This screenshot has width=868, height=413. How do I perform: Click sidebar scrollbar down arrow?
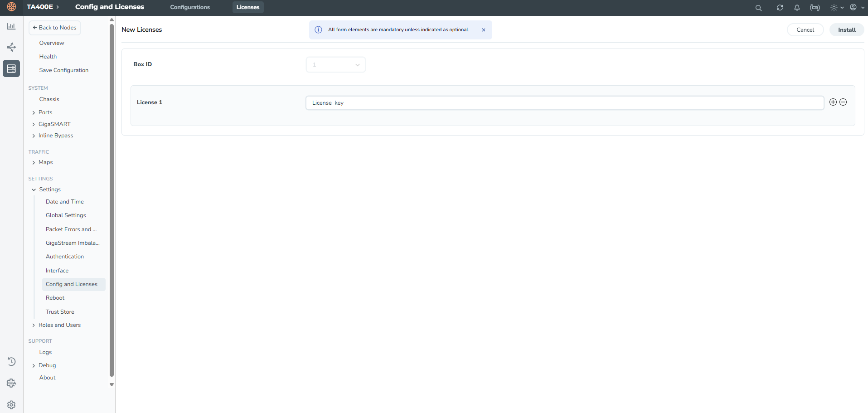(x=112, y=384)
